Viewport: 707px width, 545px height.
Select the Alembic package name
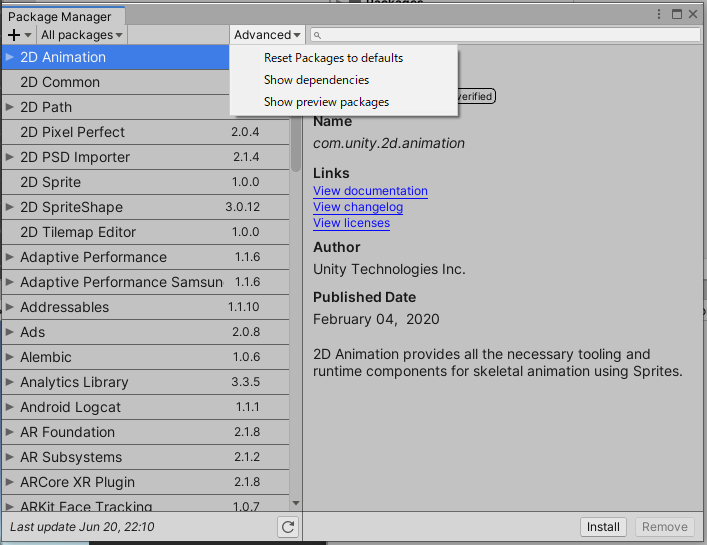coord(46,357)
